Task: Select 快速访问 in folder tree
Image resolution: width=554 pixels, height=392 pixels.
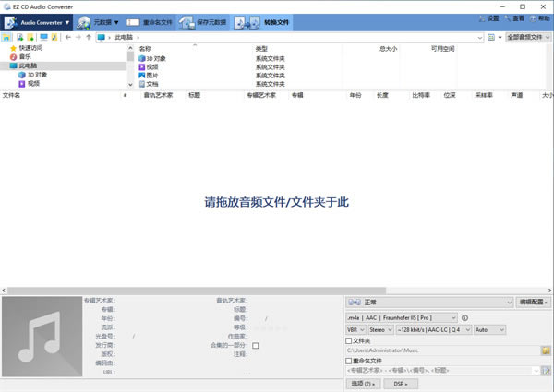Action: coord(30,48)
